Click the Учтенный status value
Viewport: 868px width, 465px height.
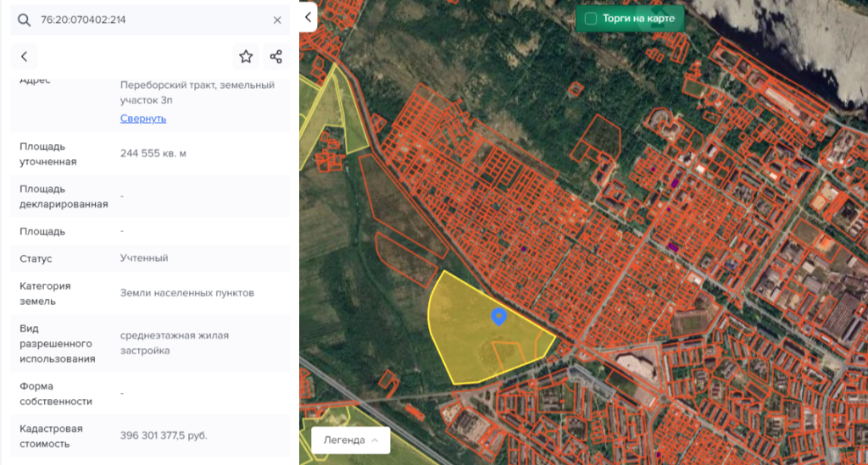click(x=144, y=257)
